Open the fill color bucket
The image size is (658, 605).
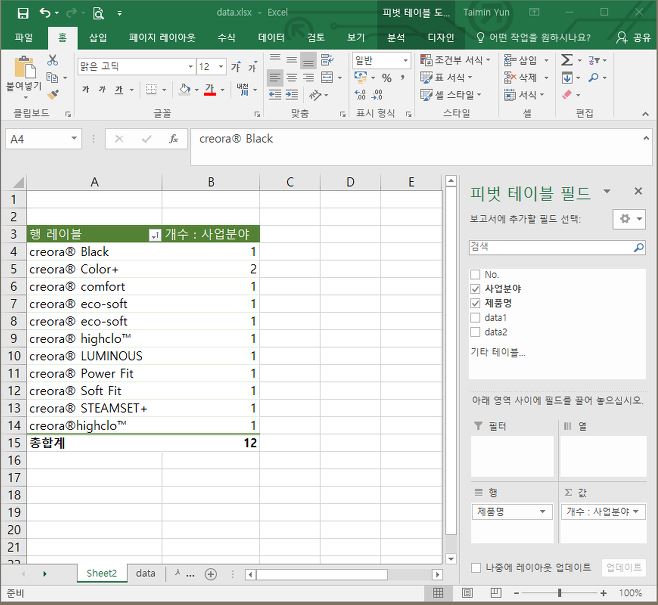tap(184, 89)
